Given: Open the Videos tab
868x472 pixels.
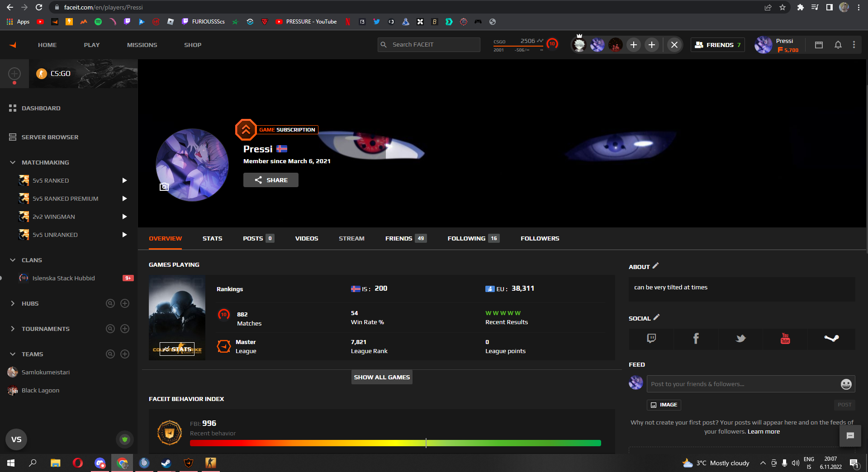Looking at the screenshot, I should pos(307,238).
